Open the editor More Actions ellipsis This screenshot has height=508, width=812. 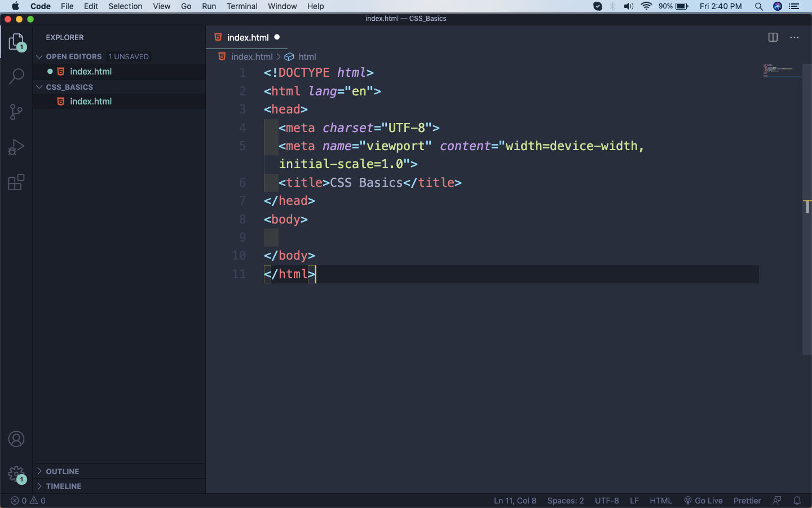[x=795, y=37]
